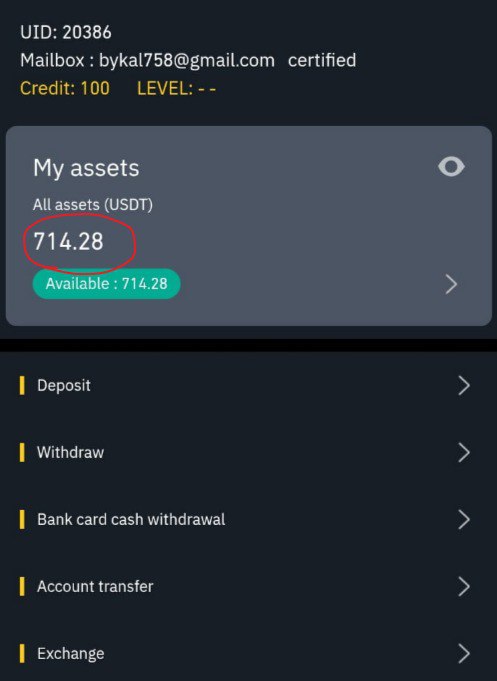
Task: Tap the 714.28 total assets value
Action: 69,241
